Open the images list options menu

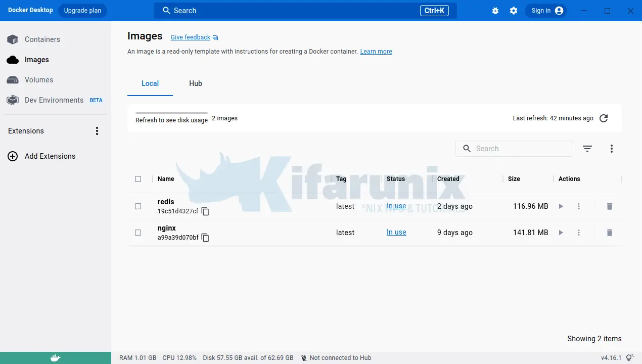611,148
